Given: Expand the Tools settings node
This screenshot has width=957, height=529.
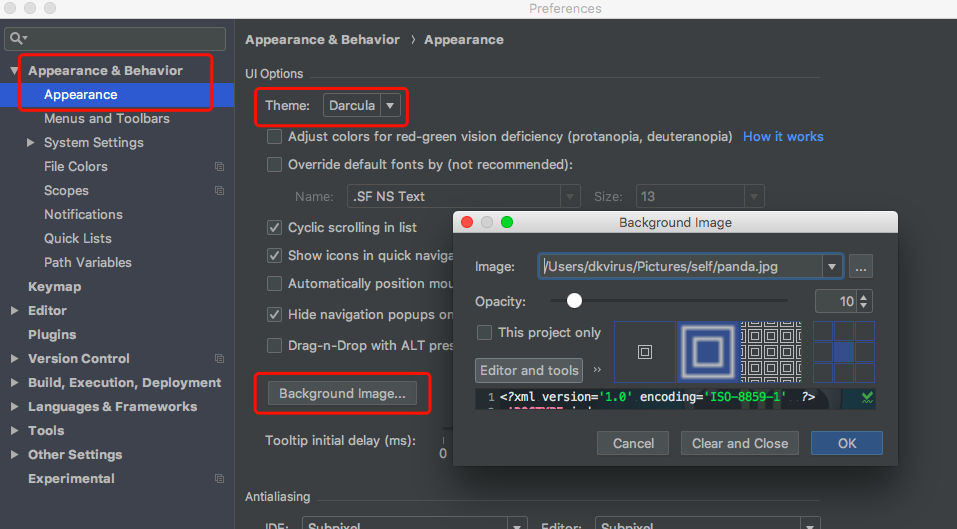Looking at the screenshot, I should 14,431.
